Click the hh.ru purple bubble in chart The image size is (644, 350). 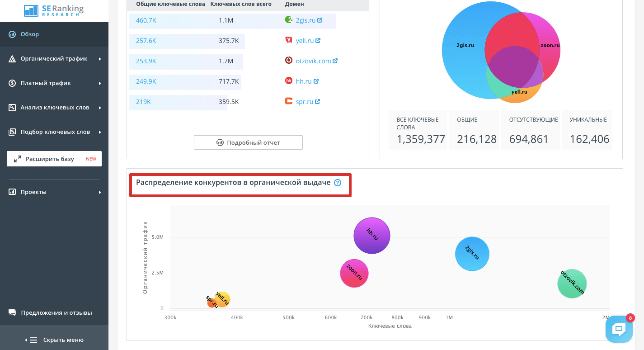click(x=372, y=236)
